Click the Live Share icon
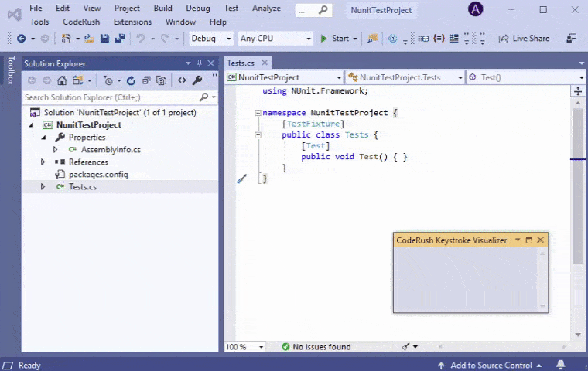 503,39
